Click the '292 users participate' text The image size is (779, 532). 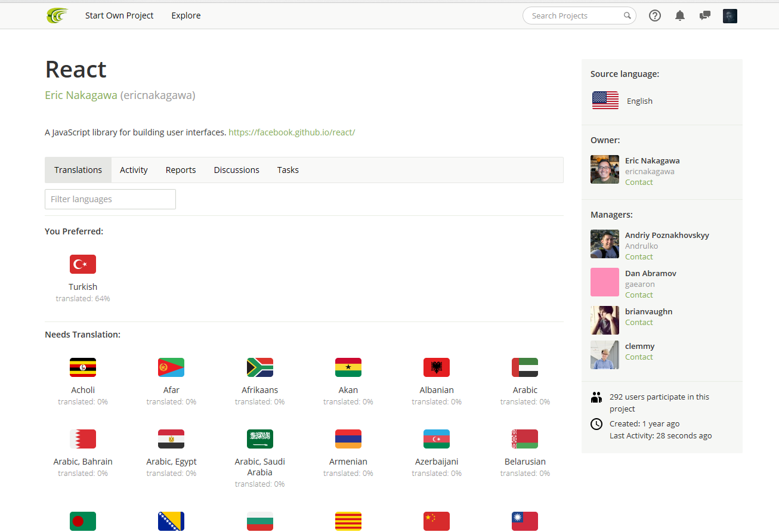[659, 403]
